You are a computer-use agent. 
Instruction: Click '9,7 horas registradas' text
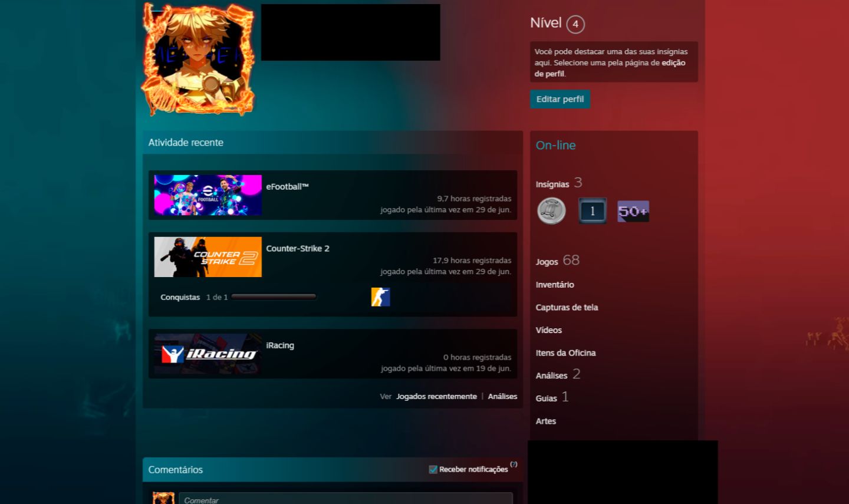(474, 199)
